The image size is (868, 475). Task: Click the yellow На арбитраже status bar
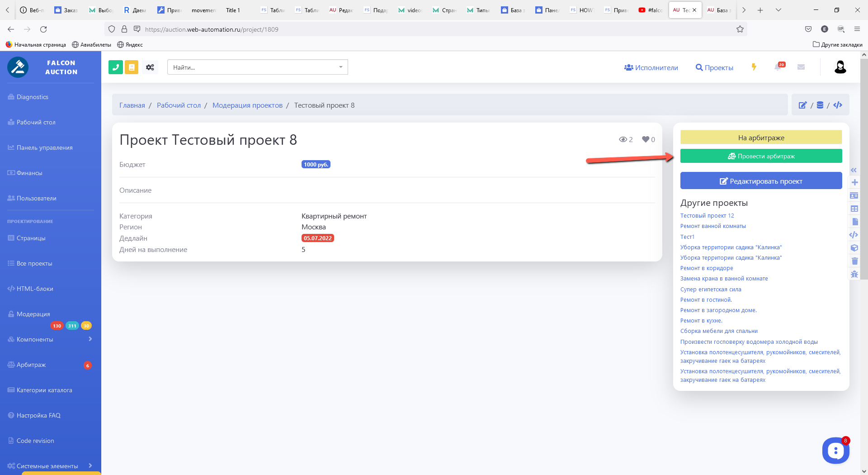[x=761, y=138]
